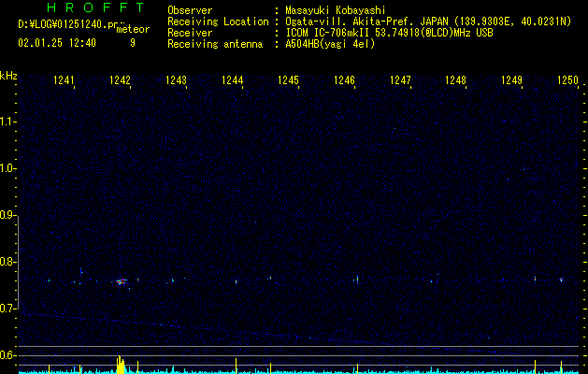Click the 1247 time axis label
588x374 pixels.
[x=400, y=80]
